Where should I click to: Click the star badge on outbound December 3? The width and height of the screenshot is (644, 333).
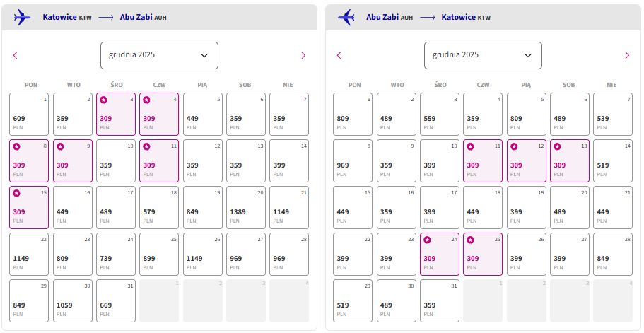[x=103, y=100]
